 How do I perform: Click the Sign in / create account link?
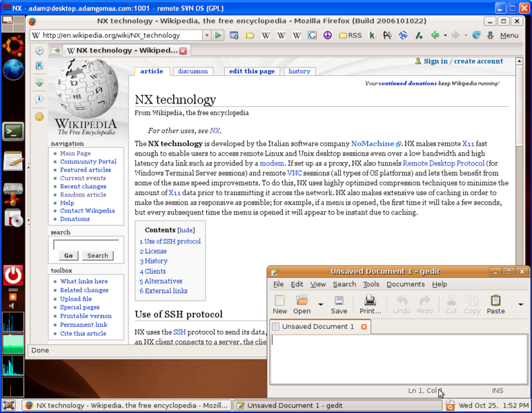tap(463, 61)
